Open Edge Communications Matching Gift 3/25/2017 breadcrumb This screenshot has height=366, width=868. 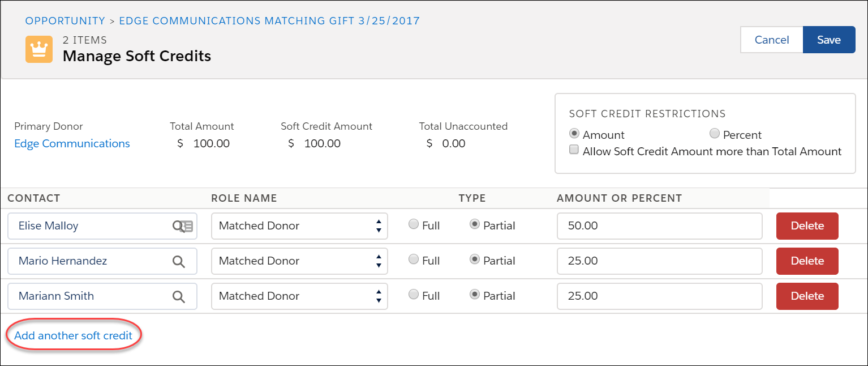(269, 20)
